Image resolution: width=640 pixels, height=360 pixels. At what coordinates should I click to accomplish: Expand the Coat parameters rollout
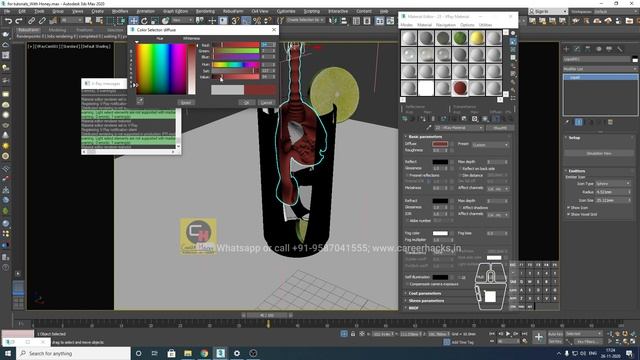point(424,293)
